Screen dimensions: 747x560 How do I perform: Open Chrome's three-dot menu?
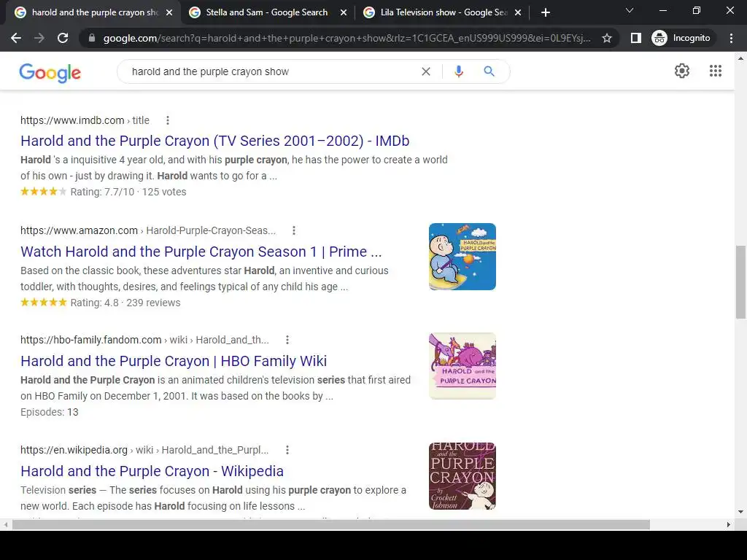point(731,38)
